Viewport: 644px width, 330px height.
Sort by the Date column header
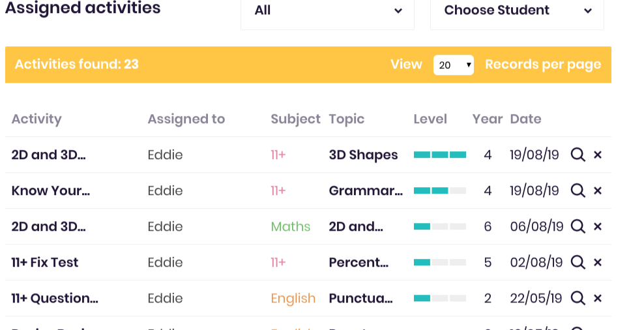pyautogui.click(x=526, y=119)
